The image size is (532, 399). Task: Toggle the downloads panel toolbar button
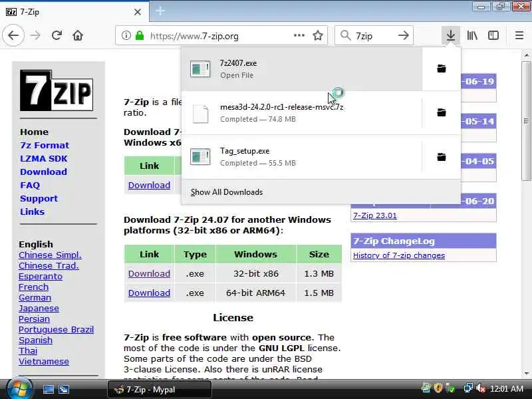(x=451, y=35)
